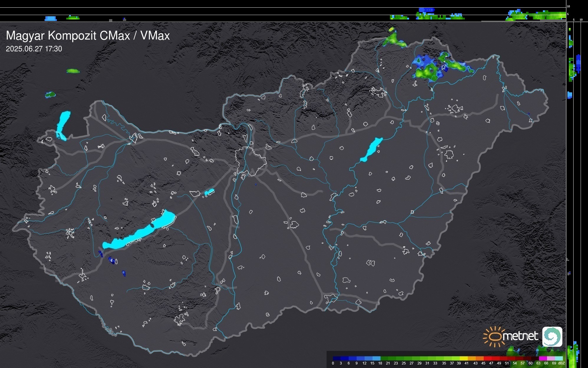
Task: Click the 2025.06.27 17:30 timestamp
Action: (x=34, y=49)
